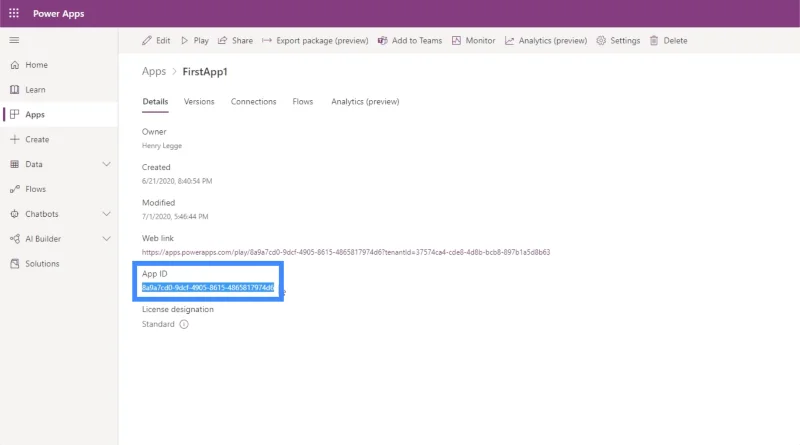Click the Settings gear icon
This screenshot has width=800, height=445.
point(601,40)
